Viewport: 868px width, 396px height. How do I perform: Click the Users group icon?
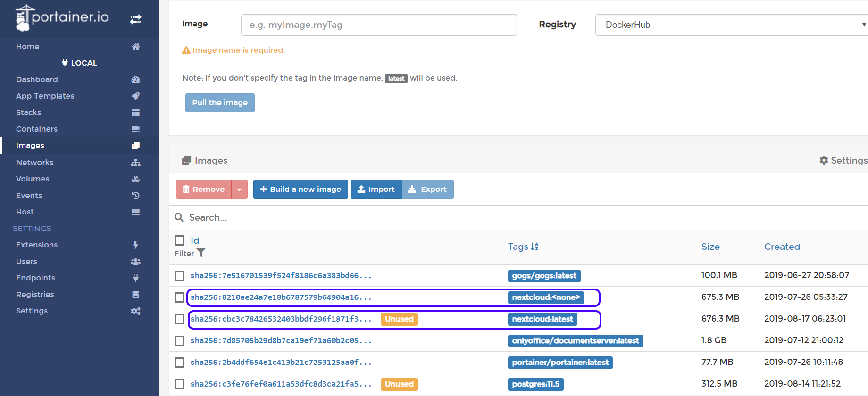point(136,262)
